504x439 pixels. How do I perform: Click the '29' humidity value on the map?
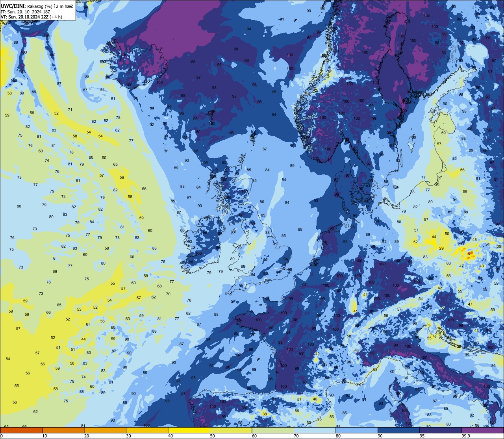point(441,248)
